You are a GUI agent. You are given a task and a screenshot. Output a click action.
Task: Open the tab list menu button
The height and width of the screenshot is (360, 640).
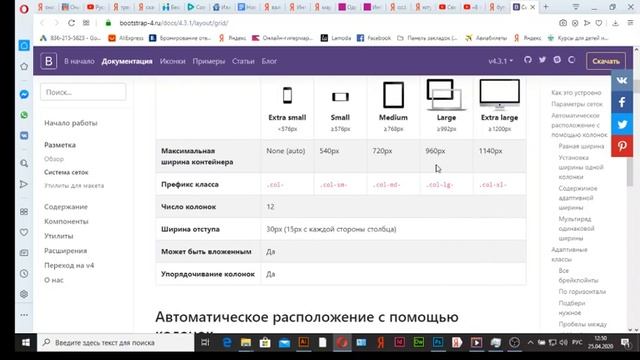[x=576, y=7]
